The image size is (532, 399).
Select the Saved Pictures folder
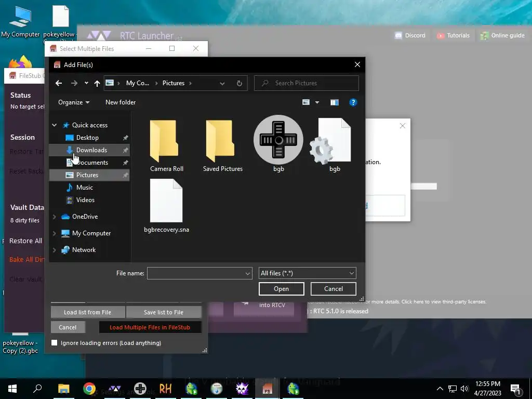point(222,145)
